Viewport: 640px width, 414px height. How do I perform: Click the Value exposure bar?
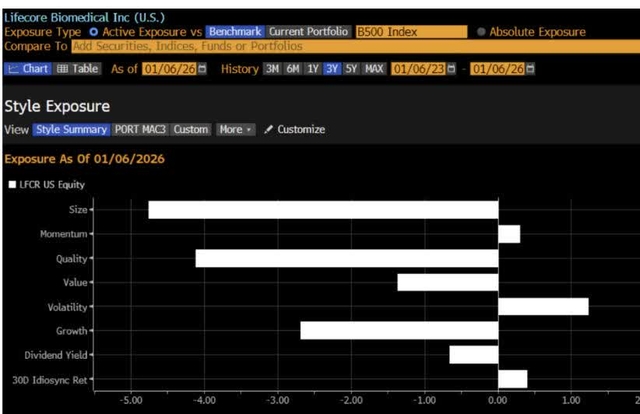pos(448,282)
